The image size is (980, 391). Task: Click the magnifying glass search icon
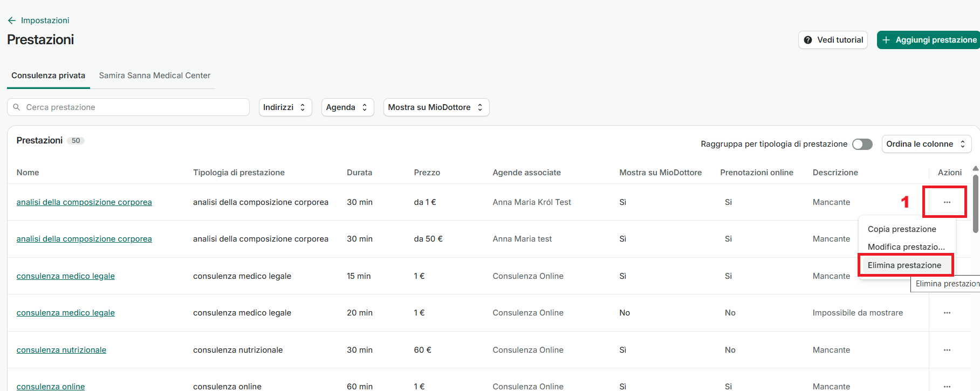(x=17, y=107)
